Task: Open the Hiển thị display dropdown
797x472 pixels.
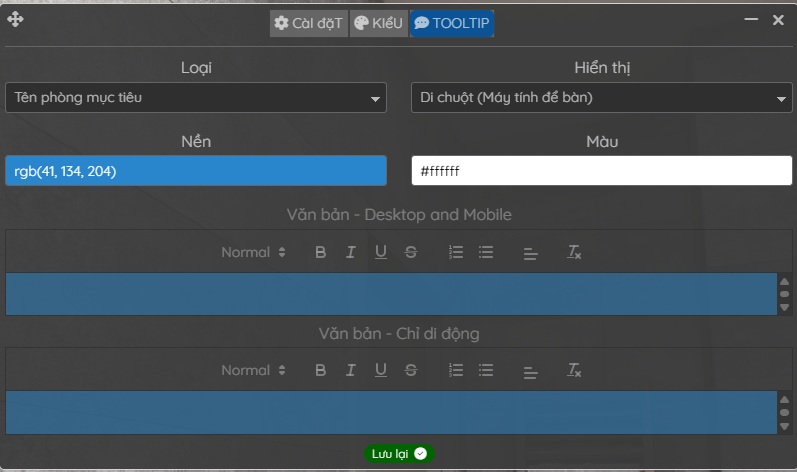Action: click(601, 98)
